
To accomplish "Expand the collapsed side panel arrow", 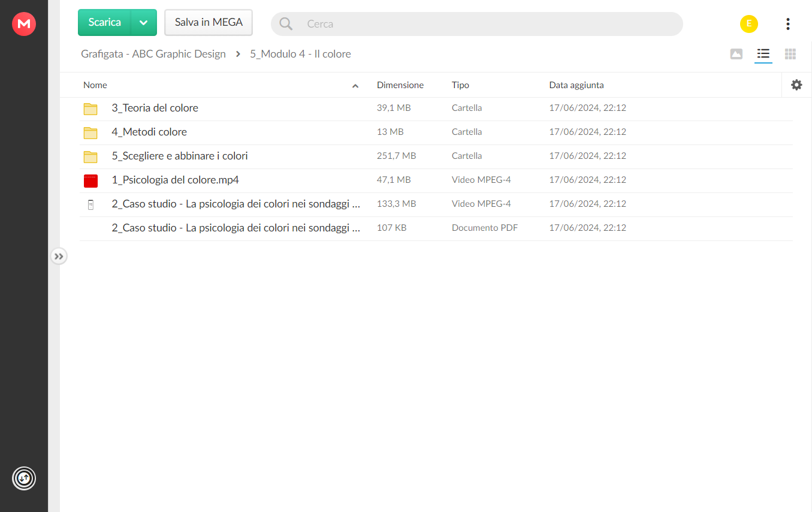I will [59, 257].
